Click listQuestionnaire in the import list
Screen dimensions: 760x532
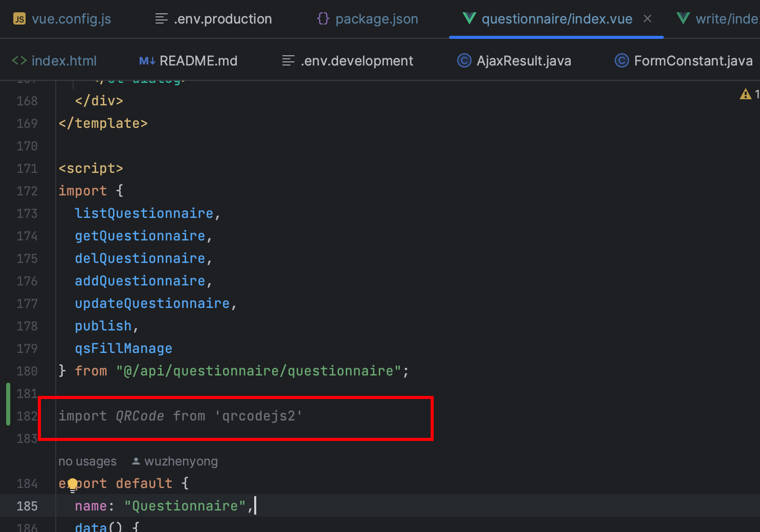tap(144, 213)
